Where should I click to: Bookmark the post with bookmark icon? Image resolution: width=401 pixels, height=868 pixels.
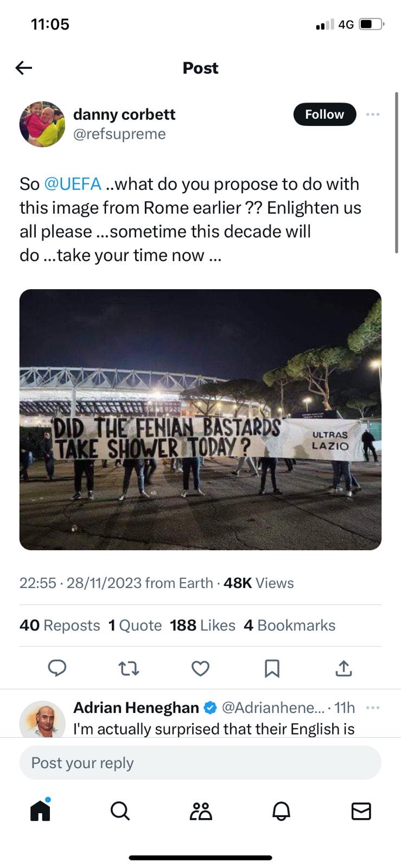click(272, 668)
